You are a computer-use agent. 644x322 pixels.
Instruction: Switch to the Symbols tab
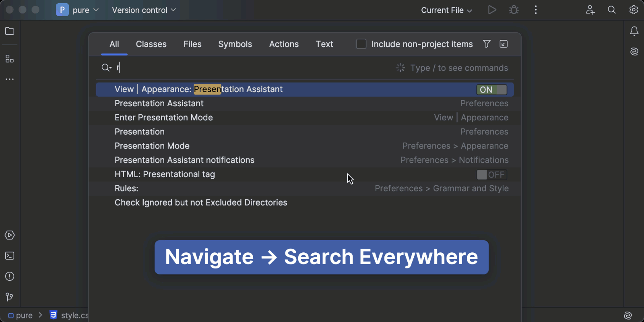235,44
